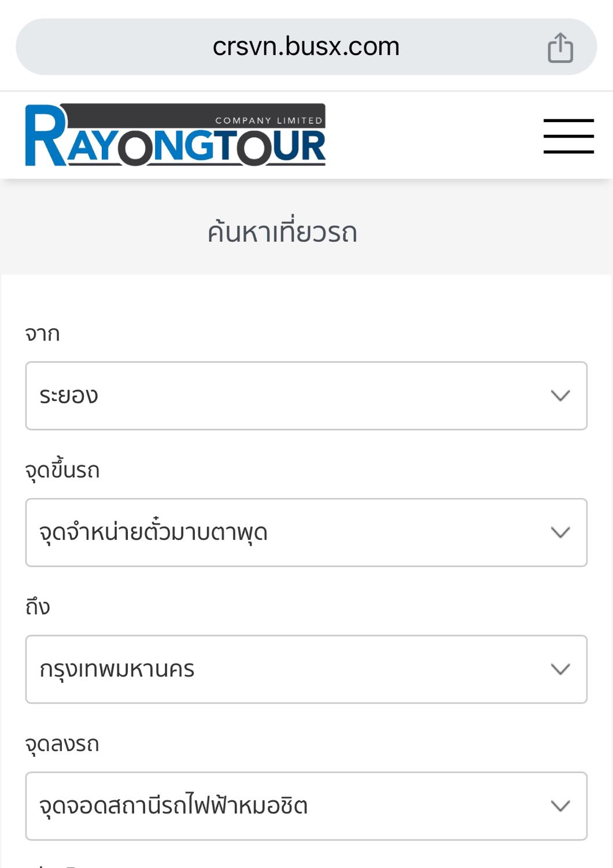Open the hamburger menu
Viewport: 613px width, 868px height.
568,137
